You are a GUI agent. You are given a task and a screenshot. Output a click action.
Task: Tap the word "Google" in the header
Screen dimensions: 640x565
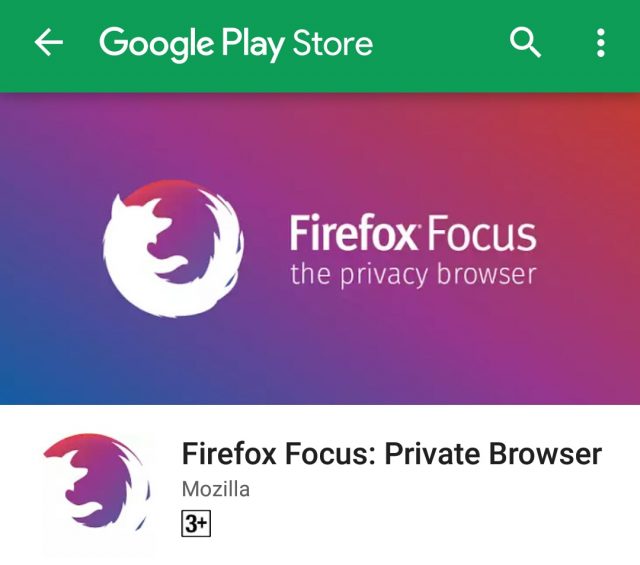pyautogui.click(x=156, y=44)
